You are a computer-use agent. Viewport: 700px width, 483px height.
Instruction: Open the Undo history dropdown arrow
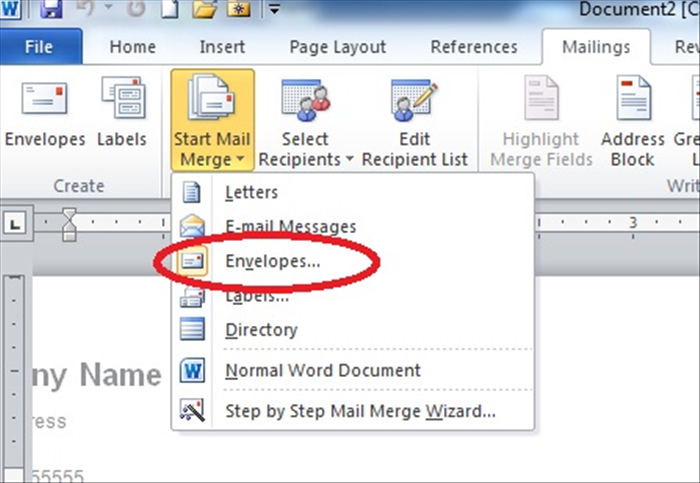pyautogui.click(x=108, y=8)
